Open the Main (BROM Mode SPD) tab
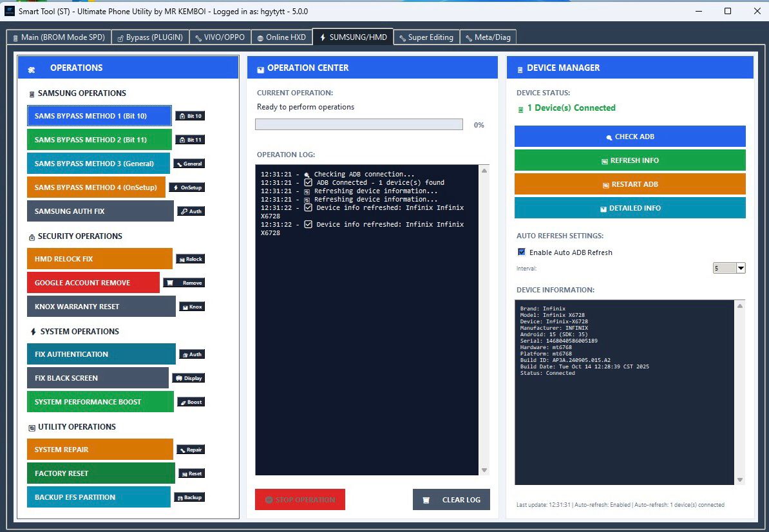769x532 pixels. pos(59,37)
